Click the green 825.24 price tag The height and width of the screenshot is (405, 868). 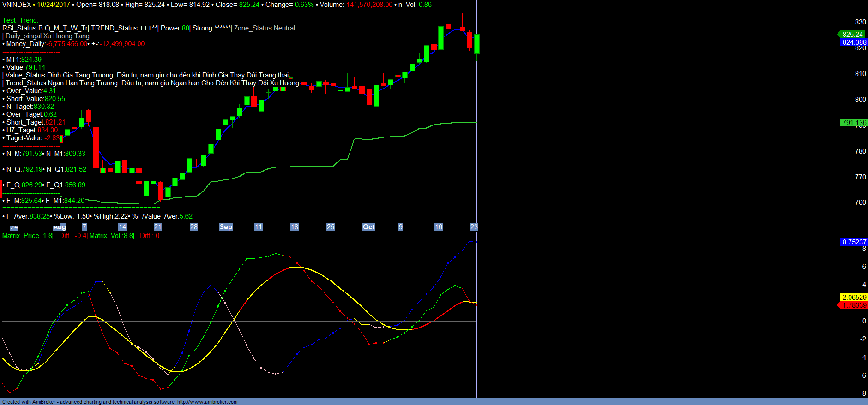(852, 35)
